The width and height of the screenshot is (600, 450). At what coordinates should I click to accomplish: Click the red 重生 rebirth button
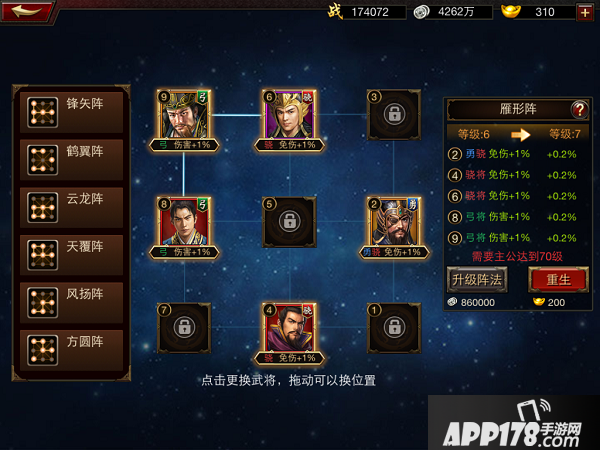[558, 280]
